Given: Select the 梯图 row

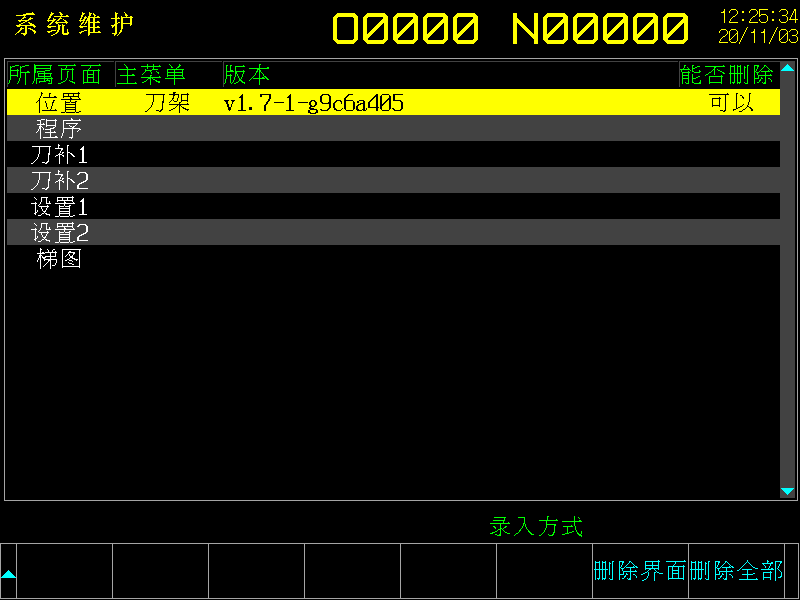Looking at the screenshot, I should [393, 259].
